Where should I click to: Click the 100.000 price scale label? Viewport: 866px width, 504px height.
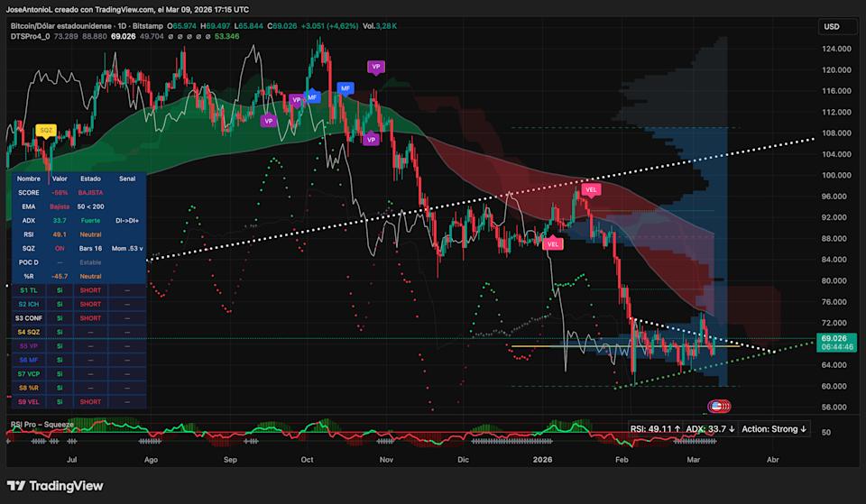tap(836, 175)
